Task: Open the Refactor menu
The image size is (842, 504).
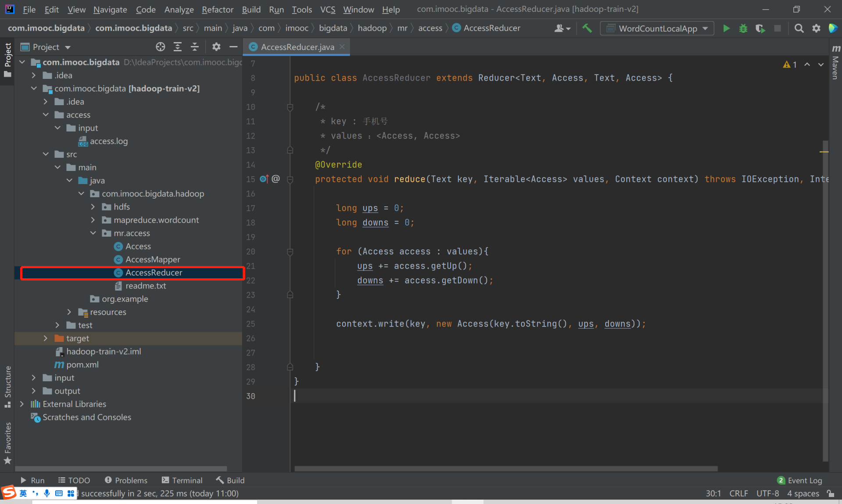Action: click(x=217, y=9)
